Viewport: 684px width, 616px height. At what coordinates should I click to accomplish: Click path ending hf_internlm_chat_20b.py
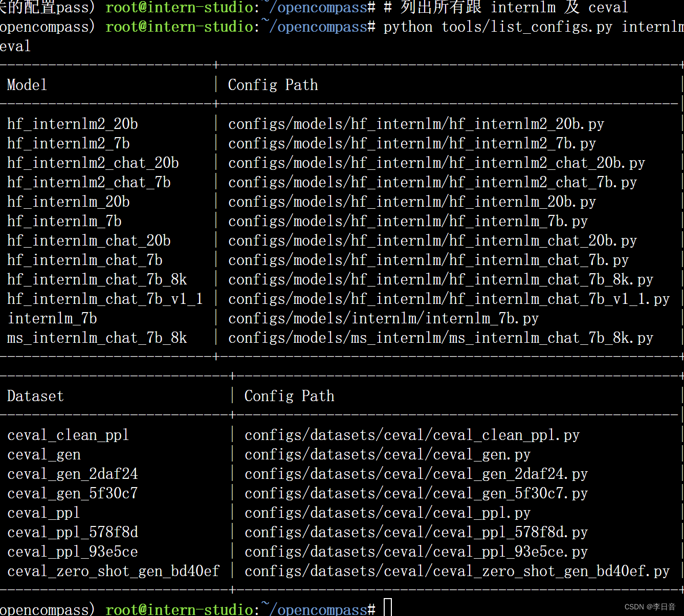click(x=433, y=241)
